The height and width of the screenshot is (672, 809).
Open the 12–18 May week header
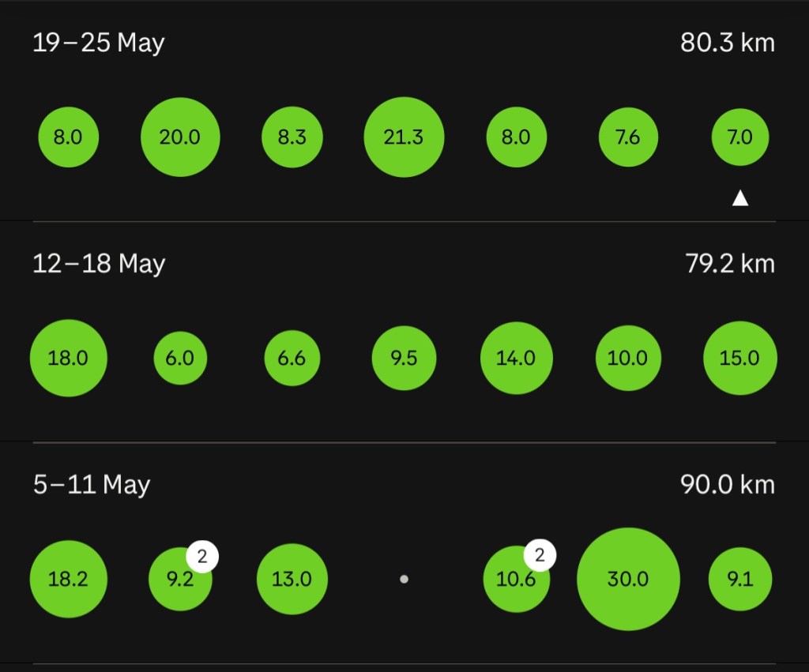point(99,263)
